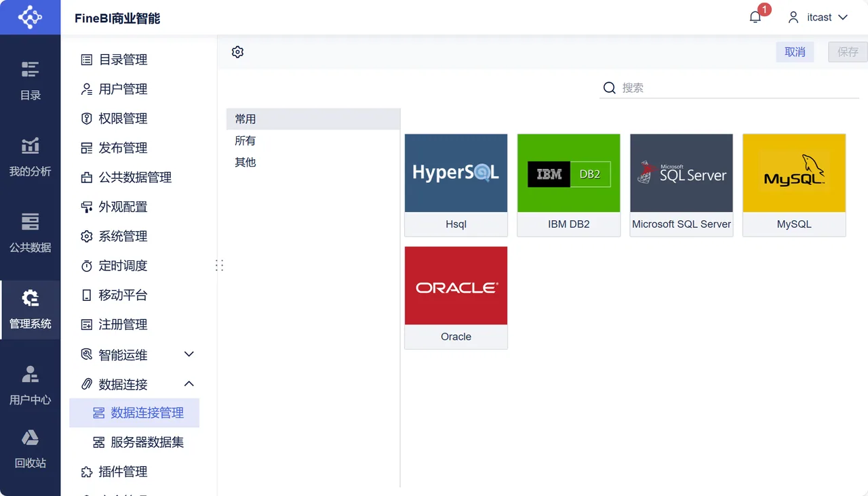Focus the 搜索 search field
Screen dimensions: 868x496
(729, 87)
